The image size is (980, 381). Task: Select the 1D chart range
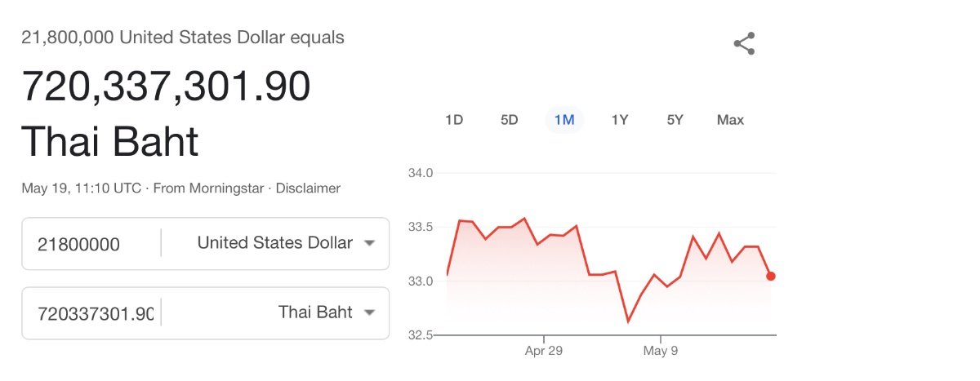(454, 120)
